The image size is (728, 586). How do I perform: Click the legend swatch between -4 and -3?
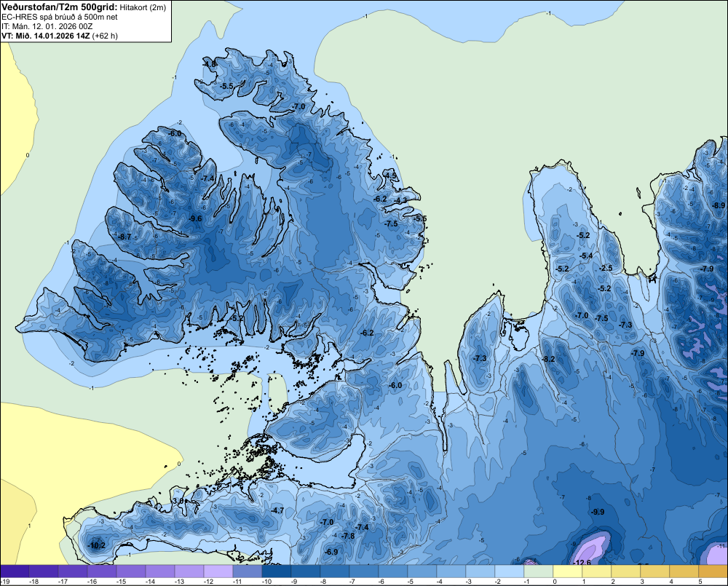(x=451, y=571)
